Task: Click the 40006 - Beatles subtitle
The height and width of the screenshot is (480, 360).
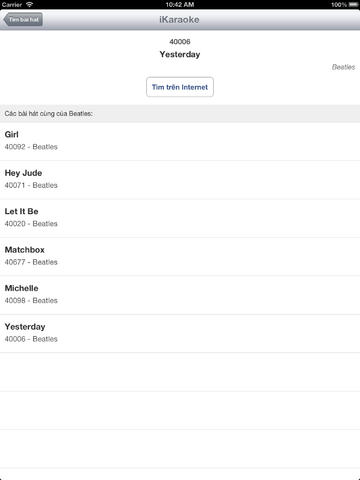Action: point(31,339)
